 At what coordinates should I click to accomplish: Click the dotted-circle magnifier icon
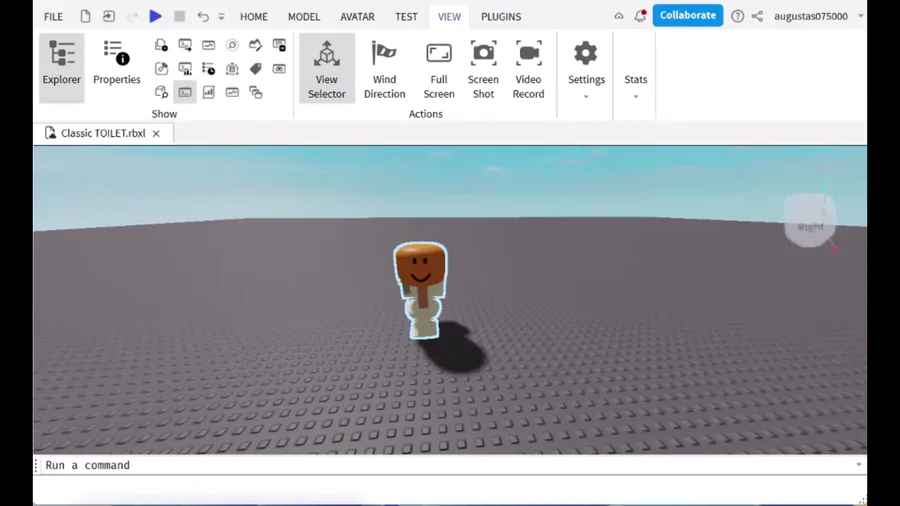click(x=232, y=45)
